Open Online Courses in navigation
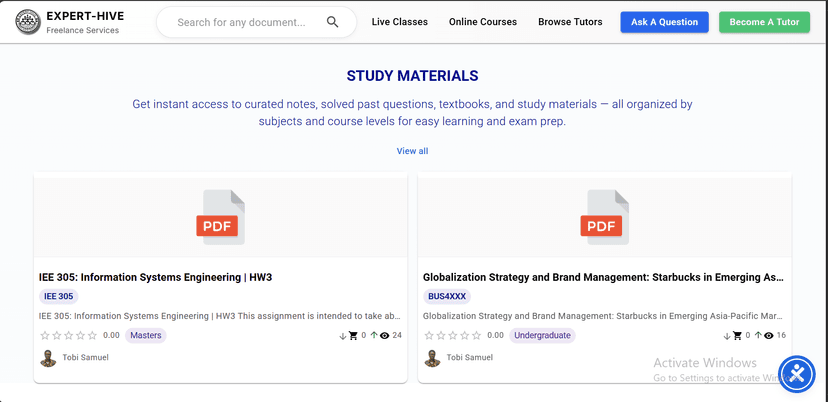The width and height of the screenshot is (828, 402). 483,22
